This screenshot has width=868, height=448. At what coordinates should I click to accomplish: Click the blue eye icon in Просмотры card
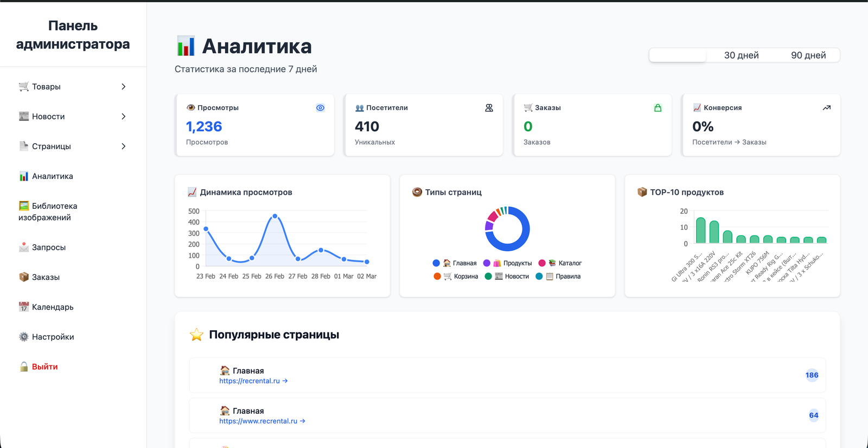click(x=321, y=108)
